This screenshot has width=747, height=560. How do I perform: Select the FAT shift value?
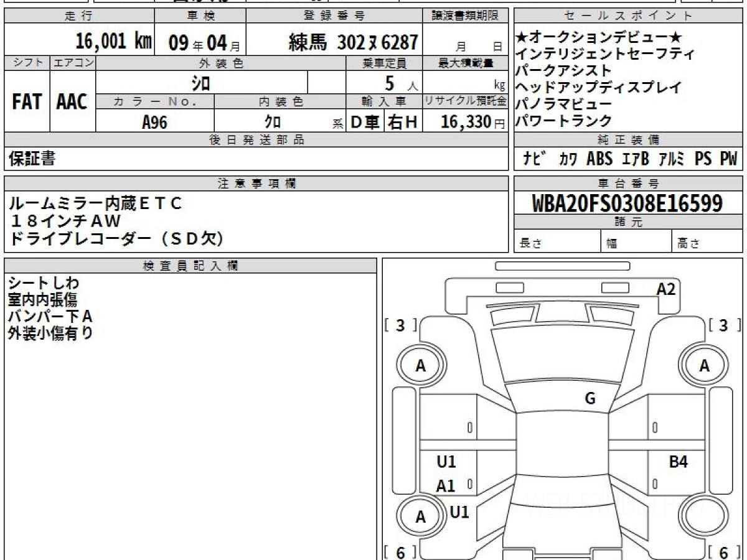[27, 103]
